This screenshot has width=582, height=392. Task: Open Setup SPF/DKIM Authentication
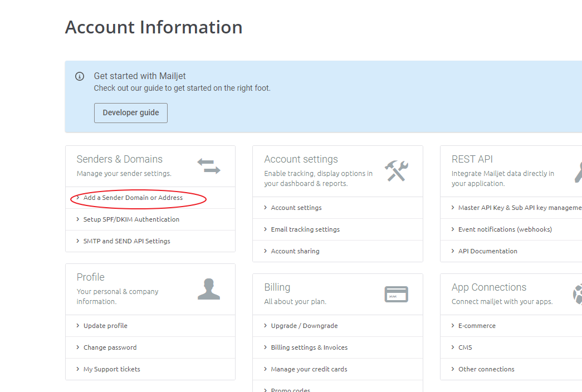coord(131,219)
